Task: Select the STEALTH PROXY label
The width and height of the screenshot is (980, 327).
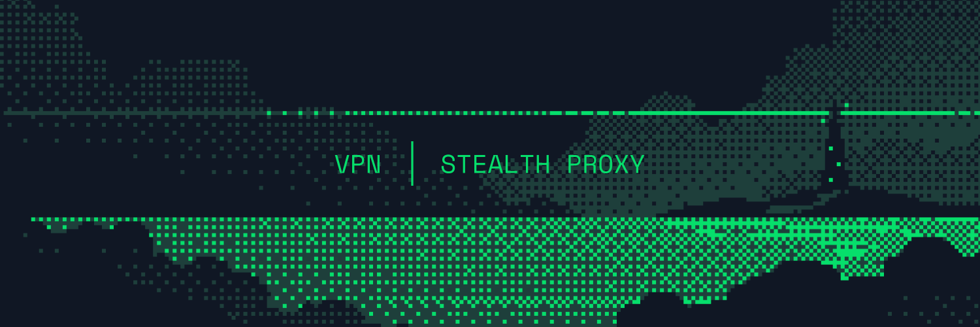Action: [x=543, y=165]
